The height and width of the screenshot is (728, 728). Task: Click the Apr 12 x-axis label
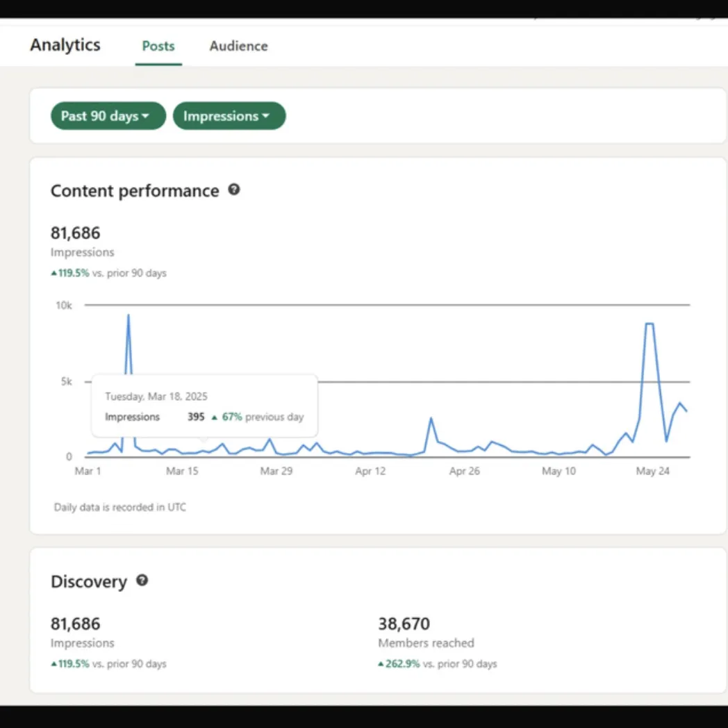click(370, 472)
